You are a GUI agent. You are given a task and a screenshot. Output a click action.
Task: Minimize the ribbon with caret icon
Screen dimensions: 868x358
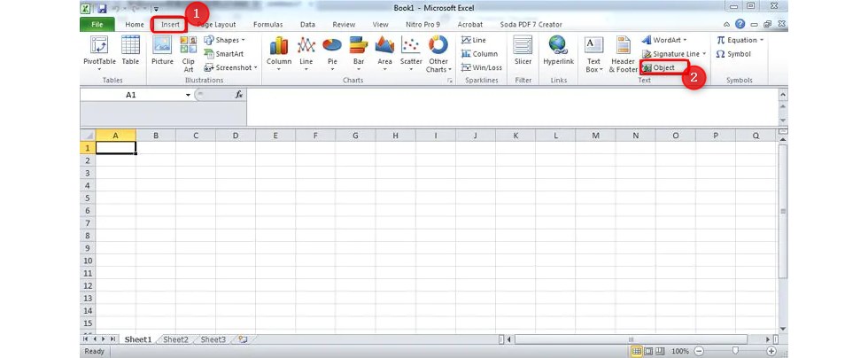click(728, 25)
